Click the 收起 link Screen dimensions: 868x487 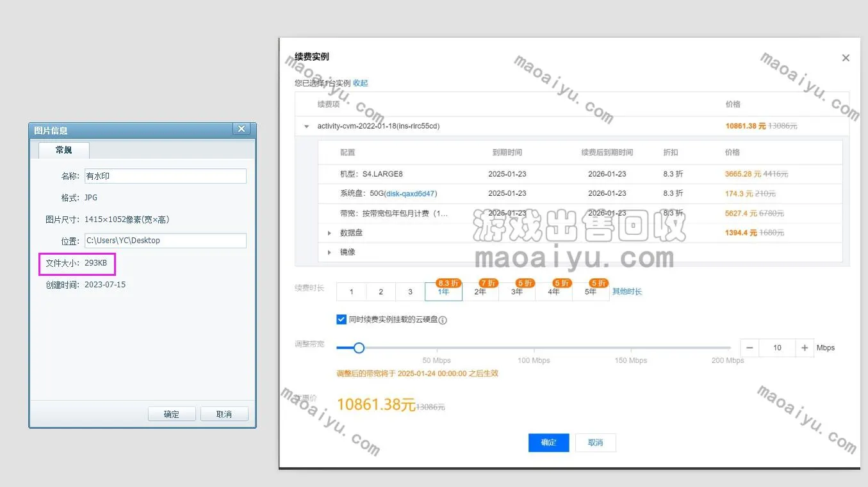click(x=361, y=83)
